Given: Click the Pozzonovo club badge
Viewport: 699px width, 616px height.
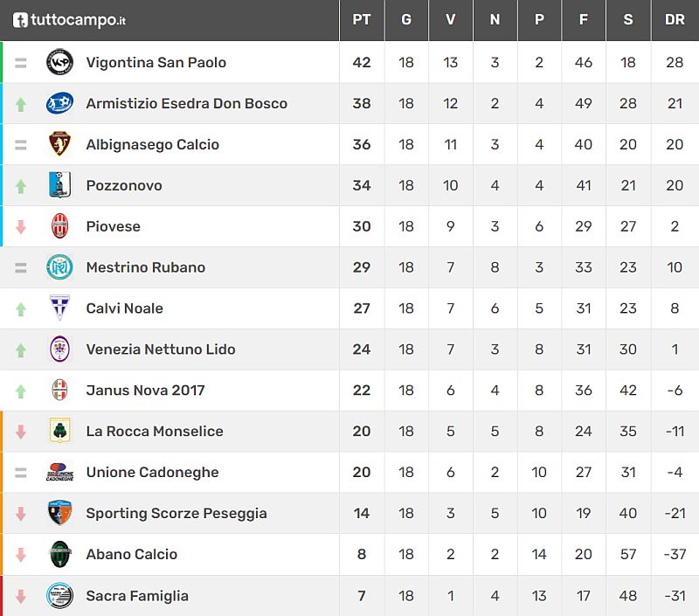Looking at the screenshot, I should click(x=59, y=185).
